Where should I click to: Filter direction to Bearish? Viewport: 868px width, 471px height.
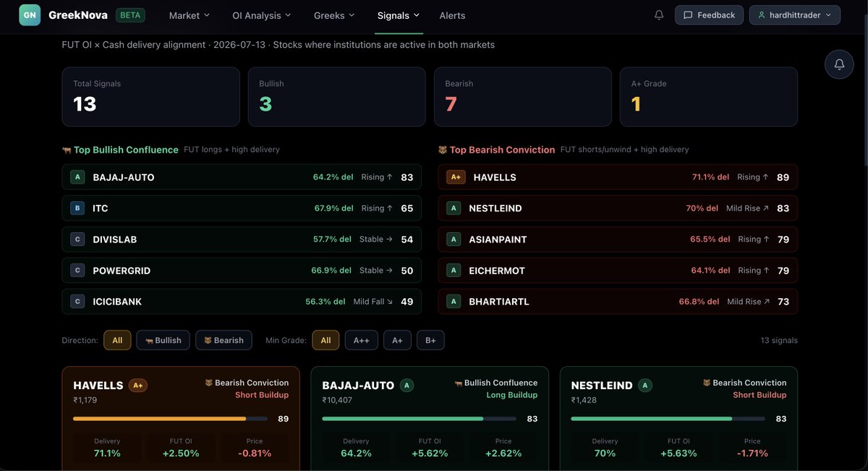pos(224,340)
